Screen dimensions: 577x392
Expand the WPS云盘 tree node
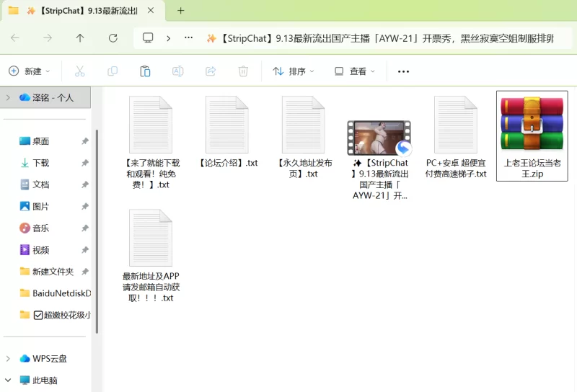8,358
